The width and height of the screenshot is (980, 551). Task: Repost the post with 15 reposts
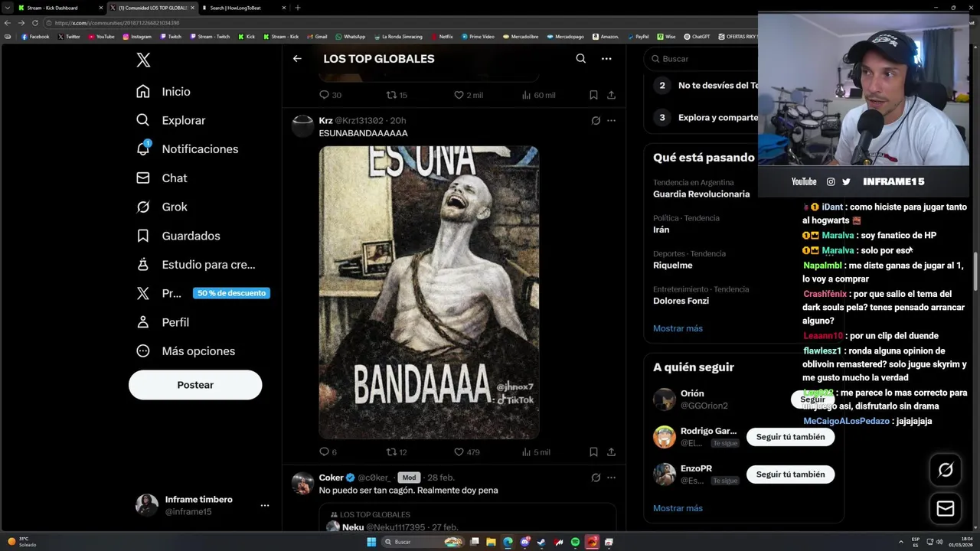[391, 95]
